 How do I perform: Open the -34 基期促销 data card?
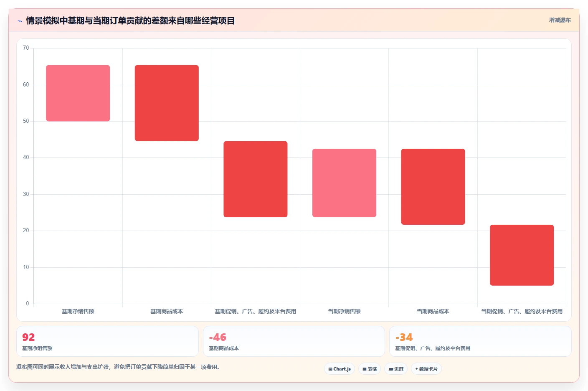click(x=480, y=341)
